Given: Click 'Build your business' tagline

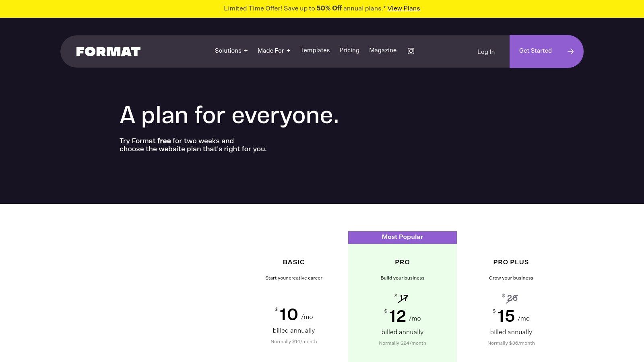Looking at the screenshot, I should tap(402, 278).
